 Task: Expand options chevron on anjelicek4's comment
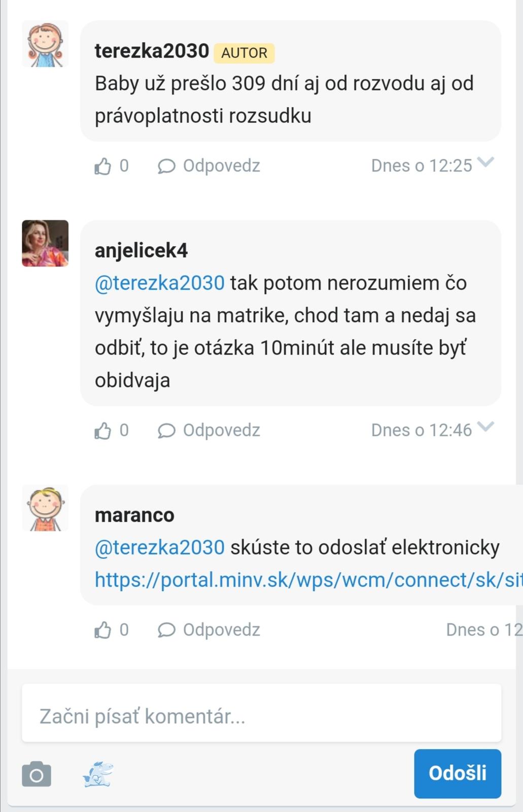[486, 427]
